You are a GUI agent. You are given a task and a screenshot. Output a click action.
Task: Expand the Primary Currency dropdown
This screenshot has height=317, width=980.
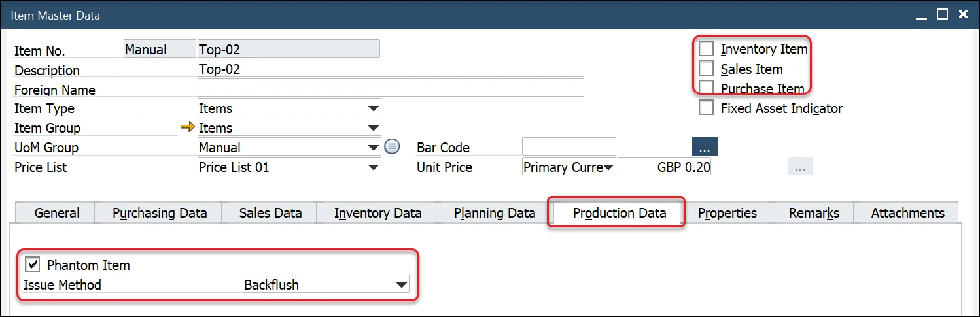(608, 167)
